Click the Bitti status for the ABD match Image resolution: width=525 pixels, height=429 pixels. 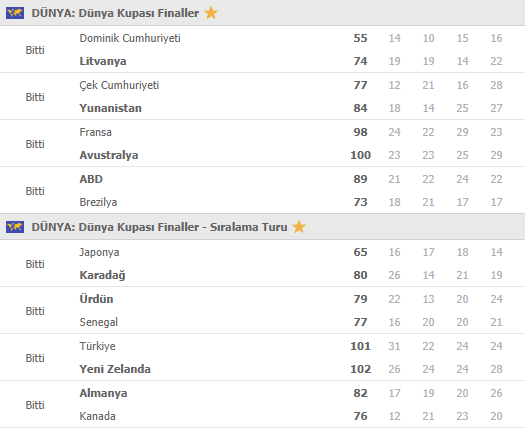35,191
